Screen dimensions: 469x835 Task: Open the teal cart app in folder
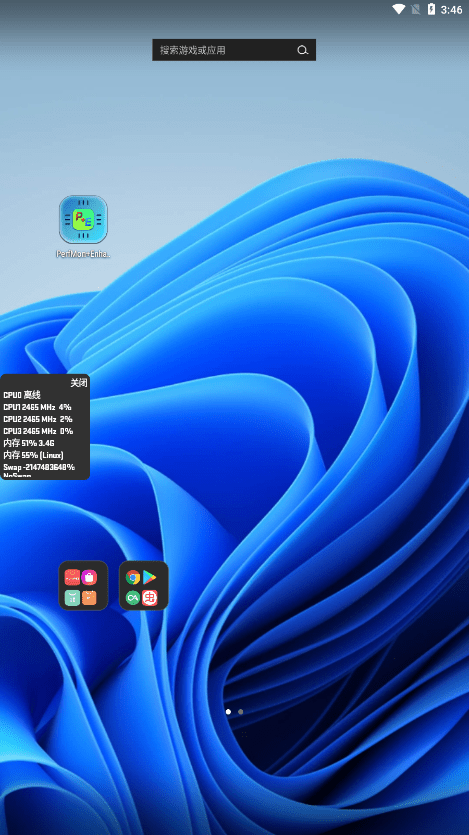coord(72,597)
